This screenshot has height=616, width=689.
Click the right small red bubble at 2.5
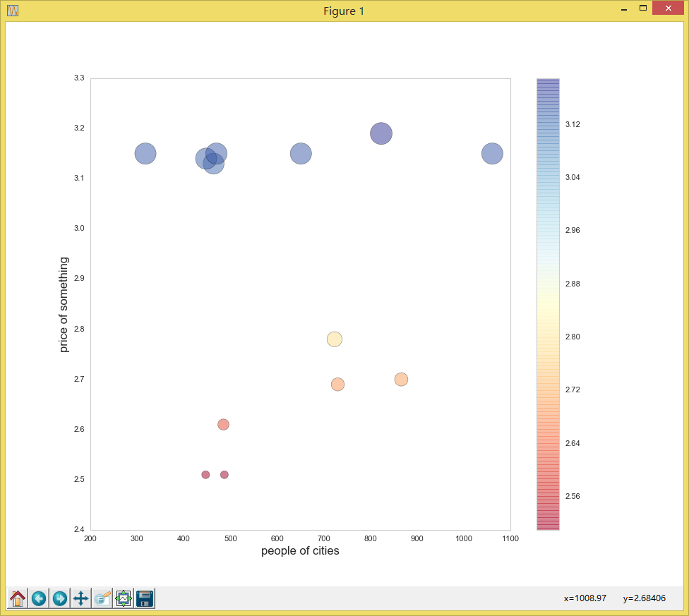pyautogui.click(x=224, y=475)
